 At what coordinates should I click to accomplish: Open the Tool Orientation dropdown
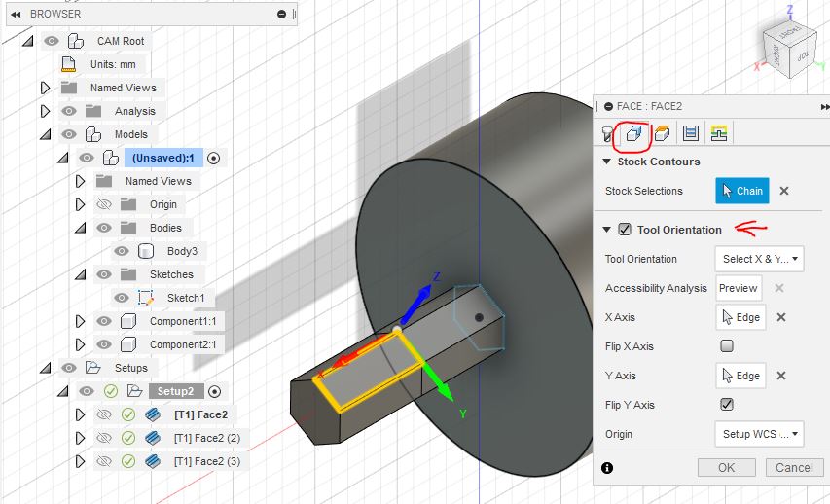(x=758, y=259)
